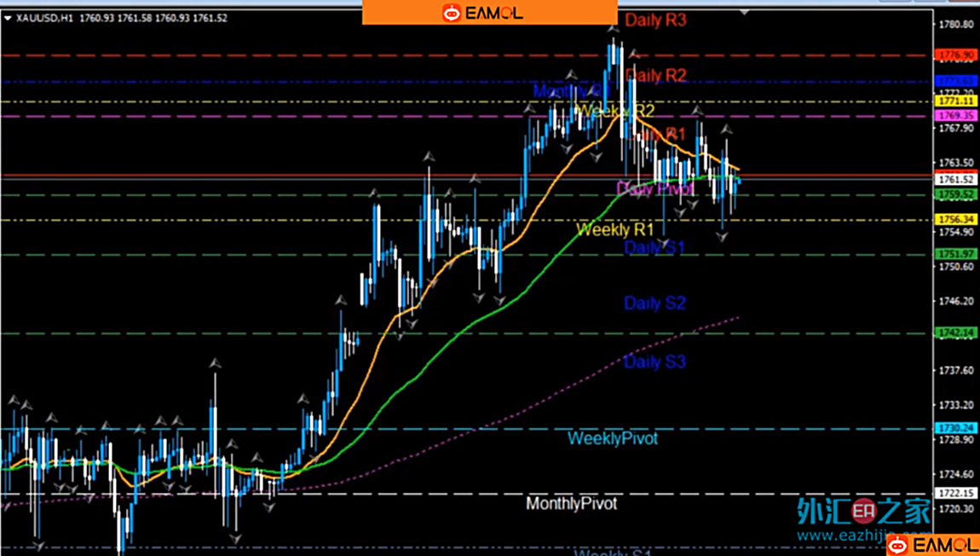Image resolution: width=980 pixels, height=556 pixels.
Task: Click the dropdown triangle beside XAUUSD,H1
Action: [x=8, y=18]
